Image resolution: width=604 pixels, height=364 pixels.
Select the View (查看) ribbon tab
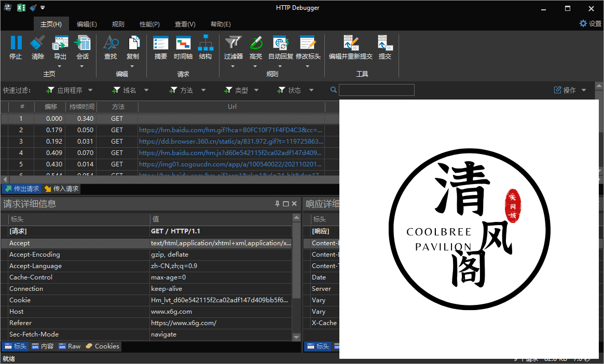pyautogui.click(x=185, y=24)
